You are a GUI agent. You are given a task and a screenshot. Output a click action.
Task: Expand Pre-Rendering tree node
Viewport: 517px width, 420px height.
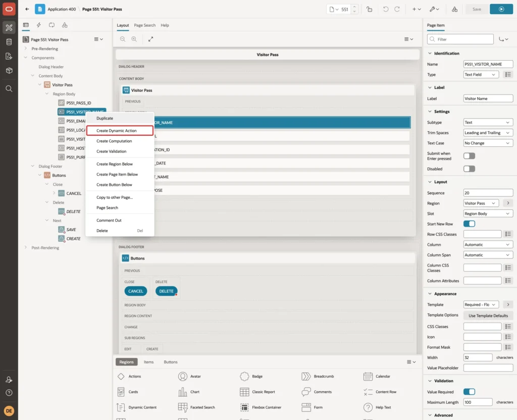point(25,48)
